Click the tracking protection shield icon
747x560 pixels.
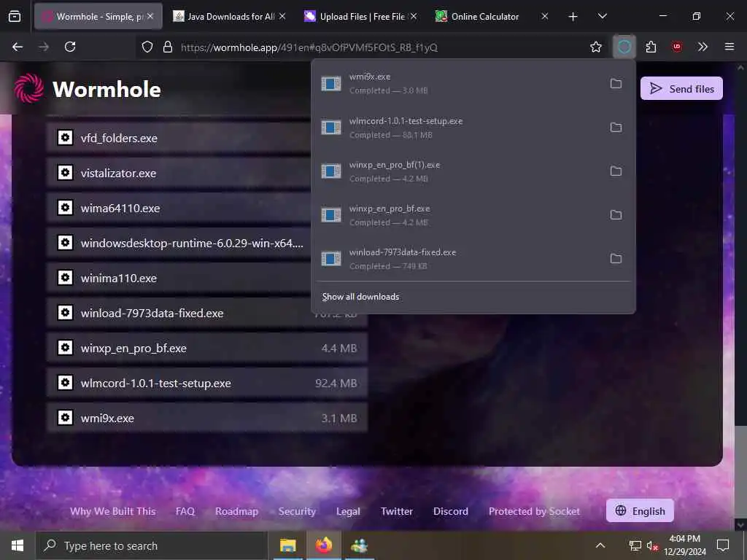[147, 47]
